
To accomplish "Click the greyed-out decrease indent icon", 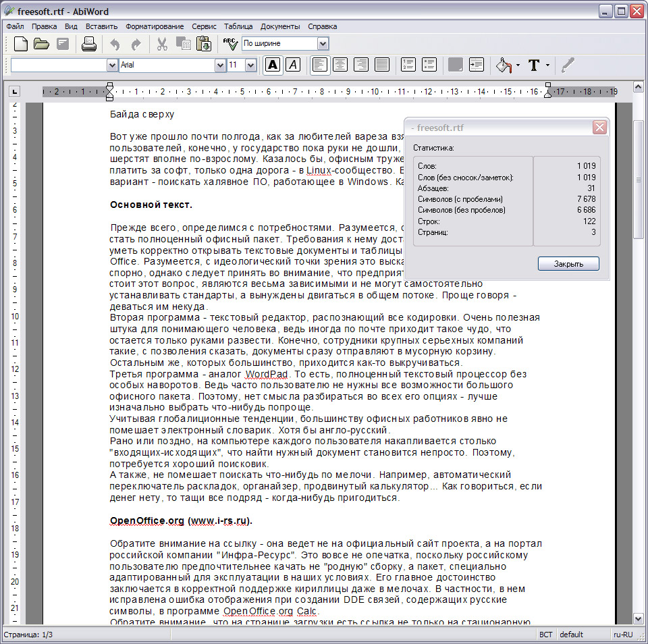I will (x=456, y=65).
